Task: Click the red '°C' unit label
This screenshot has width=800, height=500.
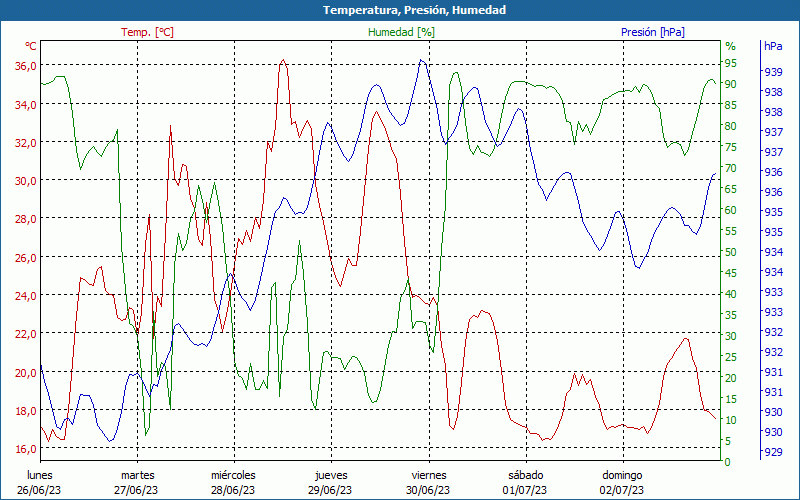Action: [31, 46]
